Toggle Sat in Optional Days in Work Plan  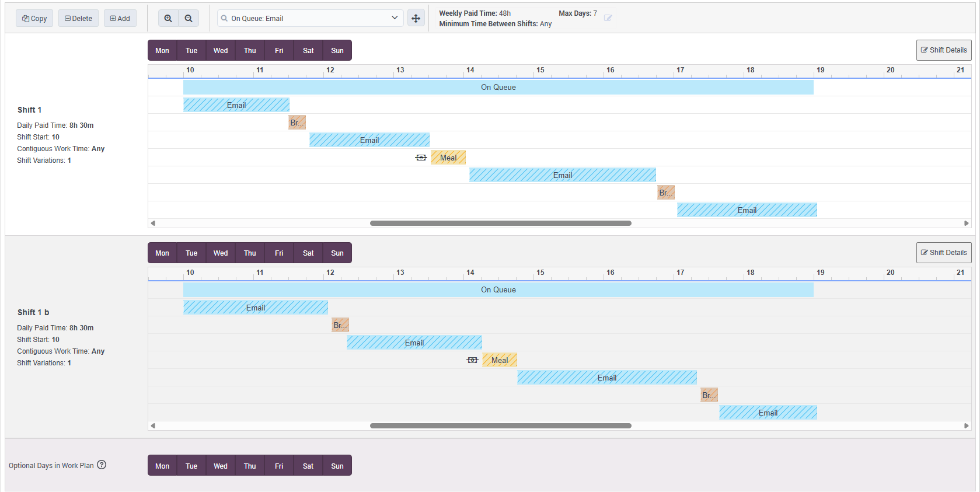click(308, 465)
